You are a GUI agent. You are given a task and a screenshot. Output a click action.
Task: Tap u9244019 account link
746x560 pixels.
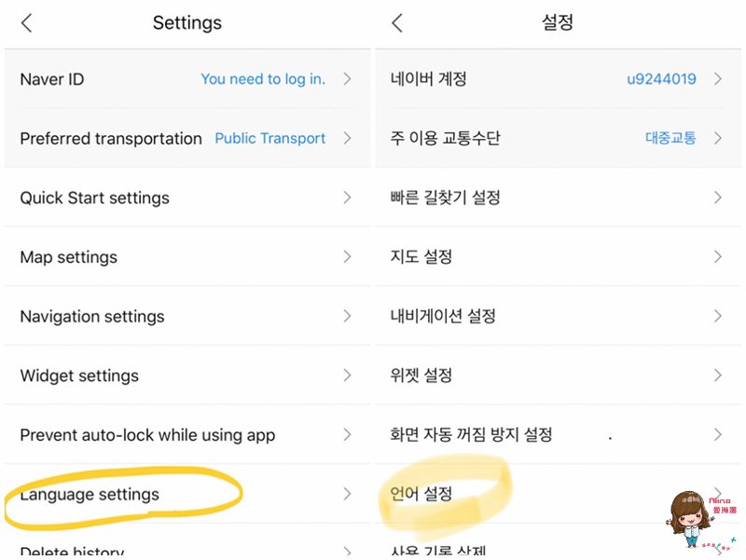pyautogui.click(x=661, y=79)
